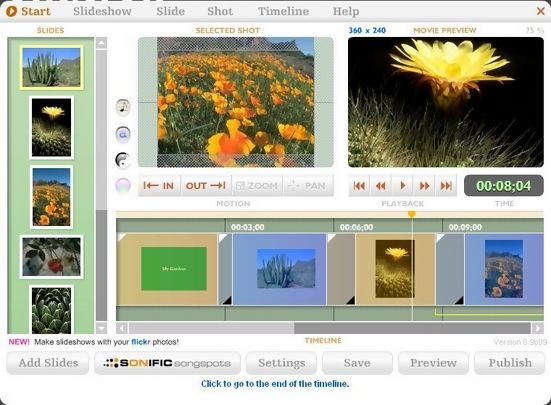This screenshot has width=551, height=405.
Task: Select the yellow flower slide thumbnail
Action: [51, 128]
